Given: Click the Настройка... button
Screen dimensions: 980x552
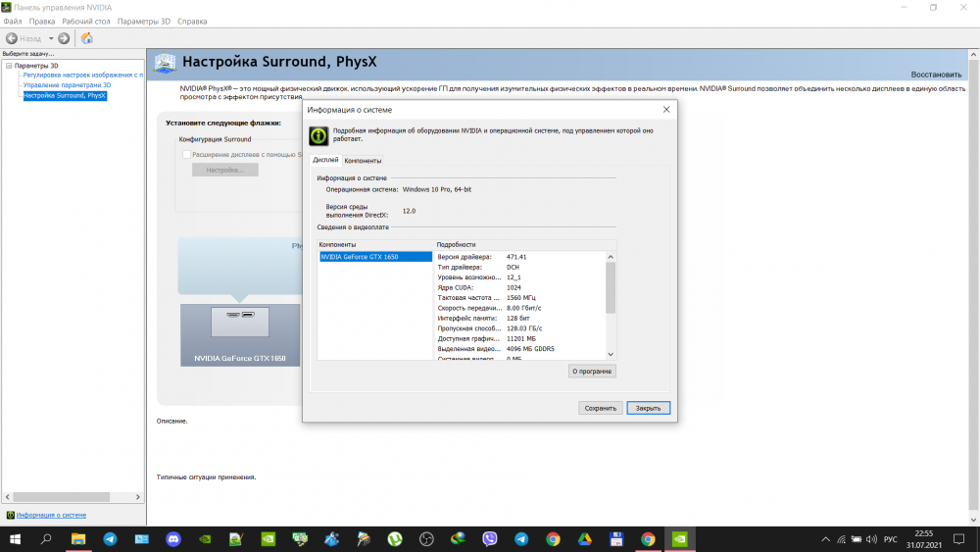Looking at the screenshot, I should (x=225, y=170).
